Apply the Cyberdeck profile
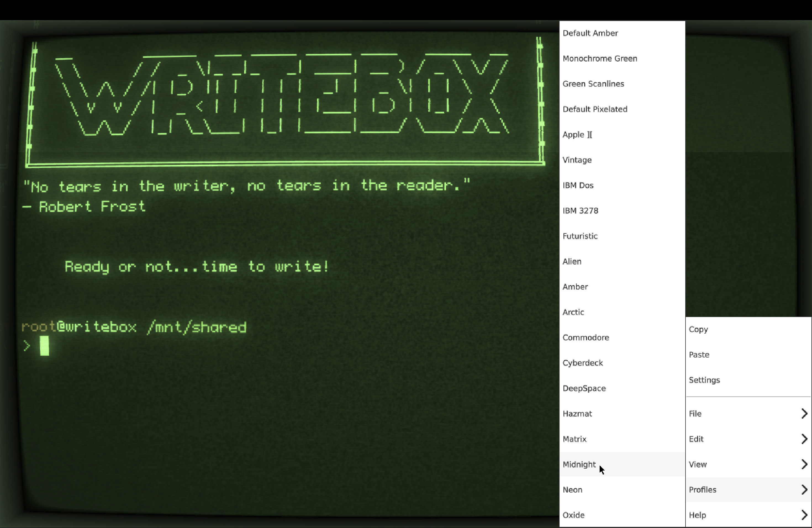Image resolution: width=812 pixels, height=528 pixels. click(x=622, y=363)
